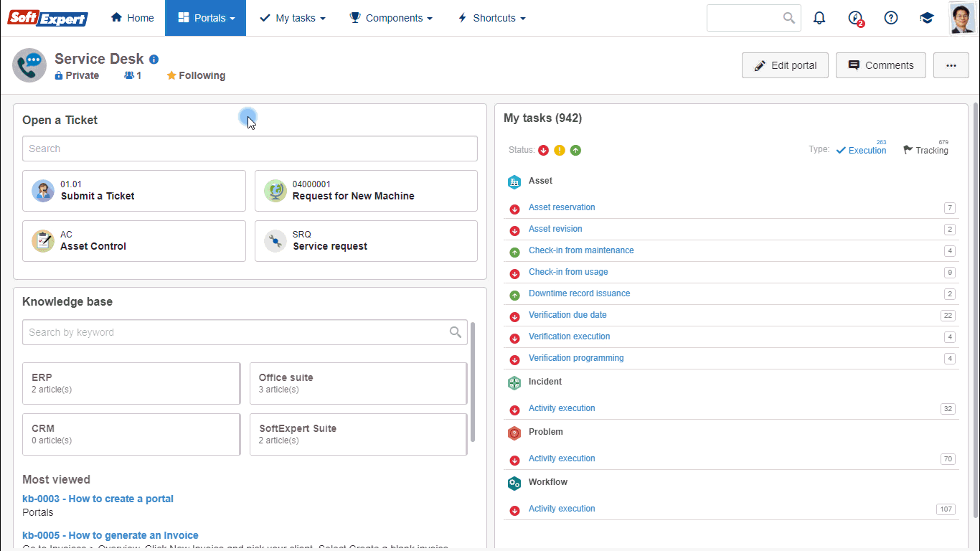The width and height of the screenshot is (980, 551).
Task: Click the Asset Control clipboard icon
Action: (x=43, y=241)
